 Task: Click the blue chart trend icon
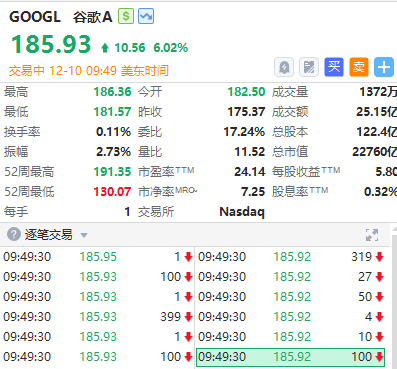coord(146,16)
